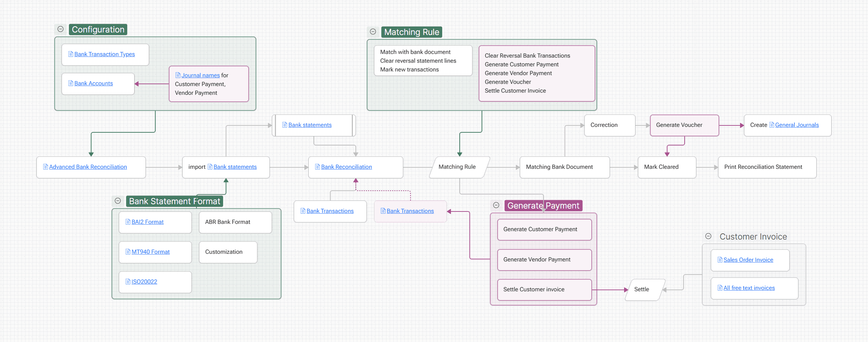The height and width of the screenshot is (342, 868).
Task: Click the General Journals document icon
Action: pyautogui.click(x=772, y=125)
